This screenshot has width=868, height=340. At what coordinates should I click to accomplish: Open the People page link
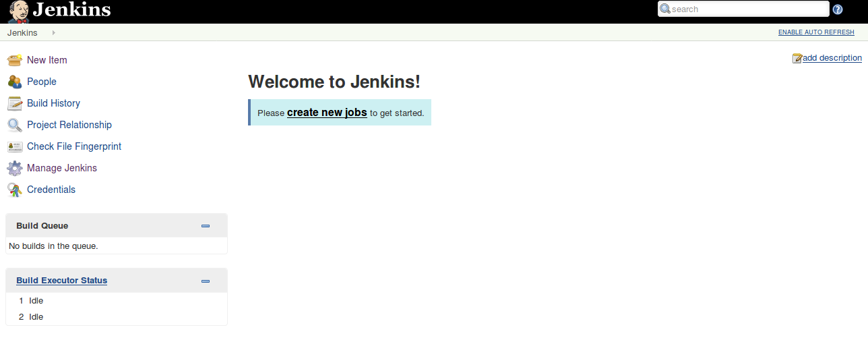42,82
